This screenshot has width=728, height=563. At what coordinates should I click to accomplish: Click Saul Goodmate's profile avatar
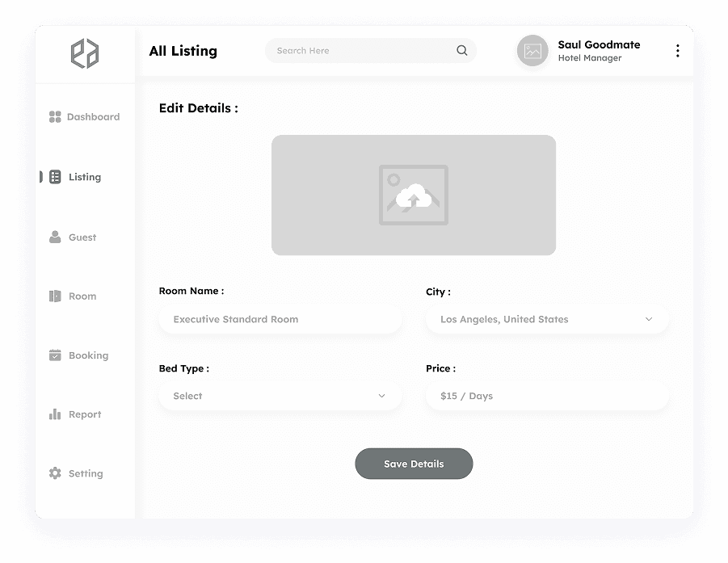point(532,50)
